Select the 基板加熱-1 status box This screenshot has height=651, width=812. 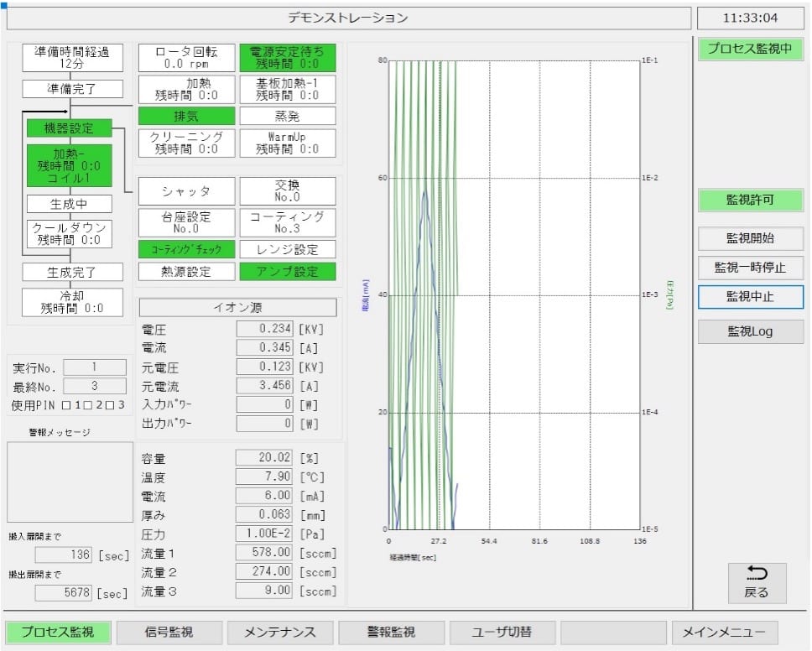coord(288,90)
